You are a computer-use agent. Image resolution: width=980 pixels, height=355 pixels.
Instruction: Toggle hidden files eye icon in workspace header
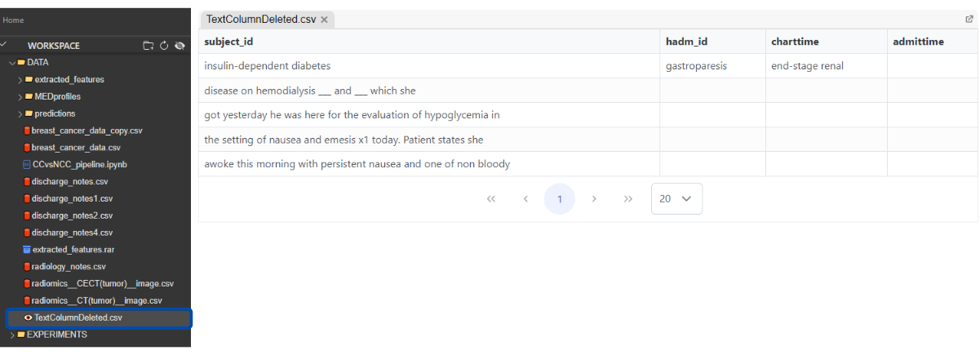180,46
